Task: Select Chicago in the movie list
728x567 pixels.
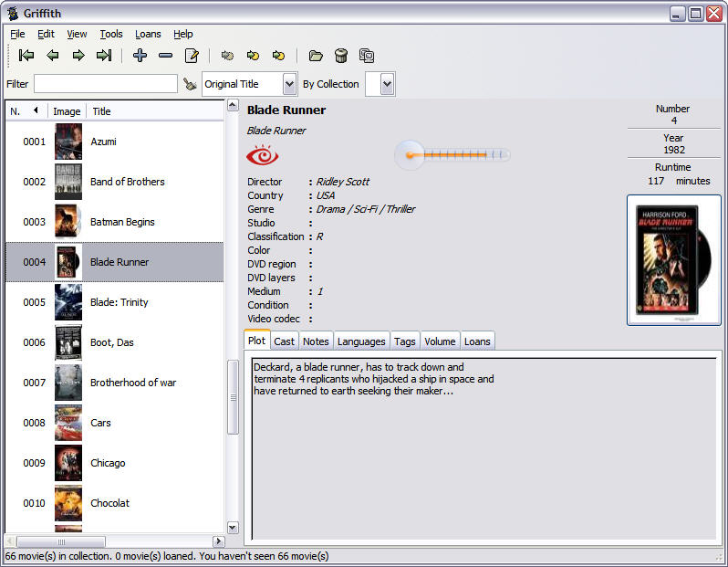Action: 115,463
